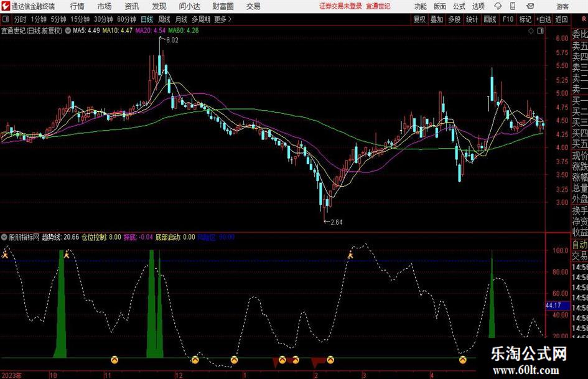Click the MA60: 4.26 indicator value

tap(184, 30)
